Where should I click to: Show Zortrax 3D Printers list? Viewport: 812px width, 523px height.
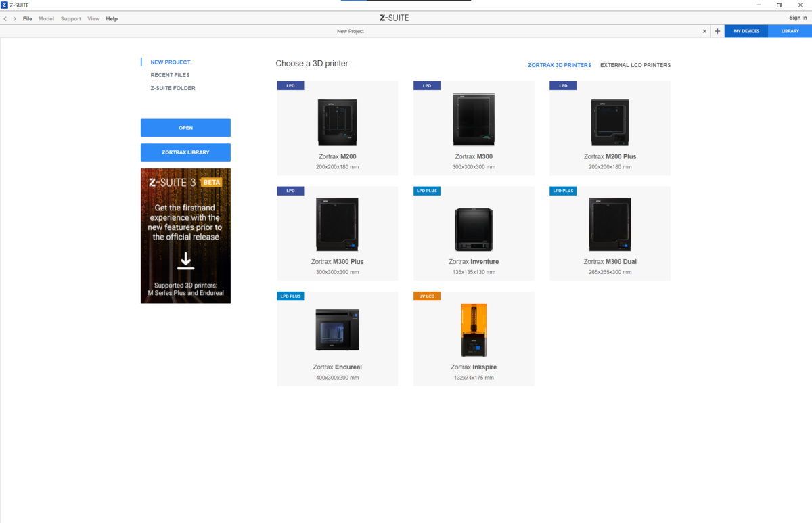tap(560, 65)
